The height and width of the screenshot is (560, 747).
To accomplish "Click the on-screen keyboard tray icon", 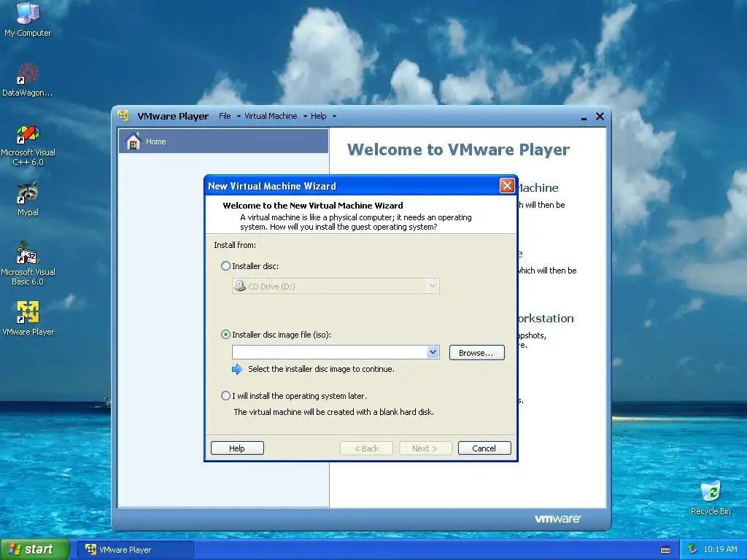I will (665, 550).
